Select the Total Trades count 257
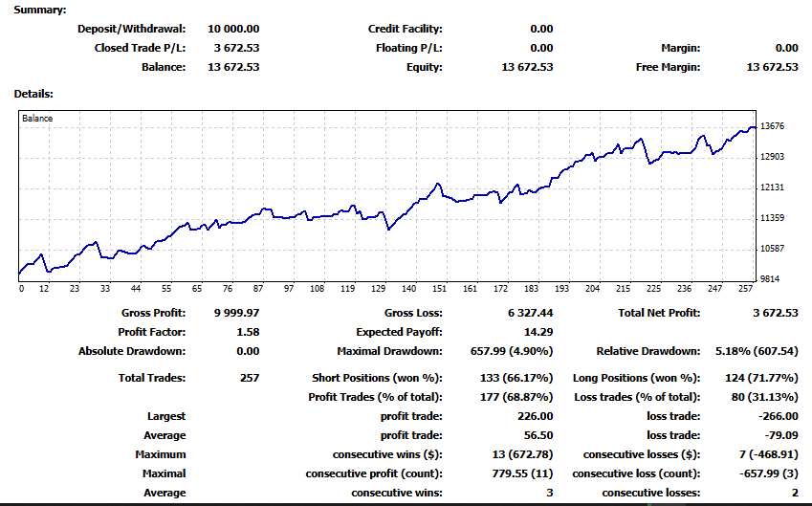 click(x=250, y=378)
